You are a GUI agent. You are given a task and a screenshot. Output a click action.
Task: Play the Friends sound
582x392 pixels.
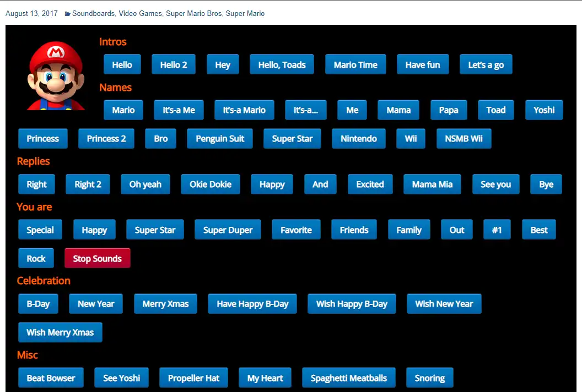click(x=354, y=230)
